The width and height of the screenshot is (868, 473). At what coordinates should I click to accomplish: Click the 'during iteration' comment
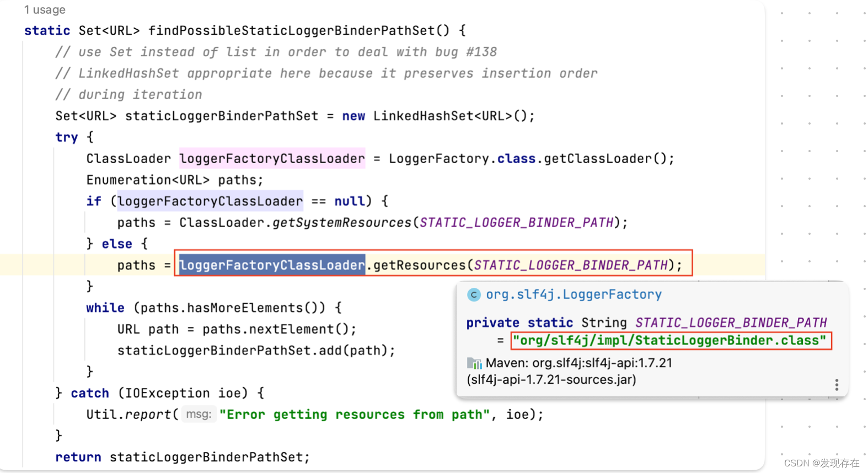point(128,95)
